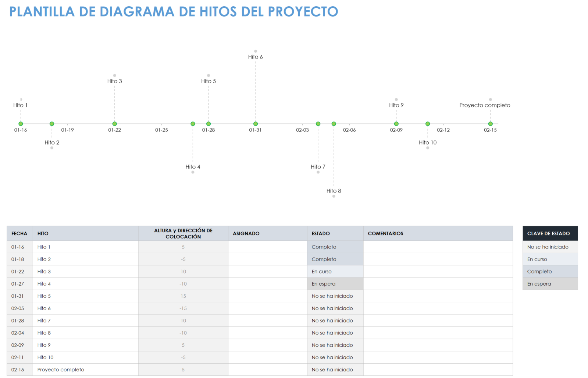The height and width of the screenshot is (378, 588).
Task: Click the ASIGNADO column header
Action: point(268,233)
